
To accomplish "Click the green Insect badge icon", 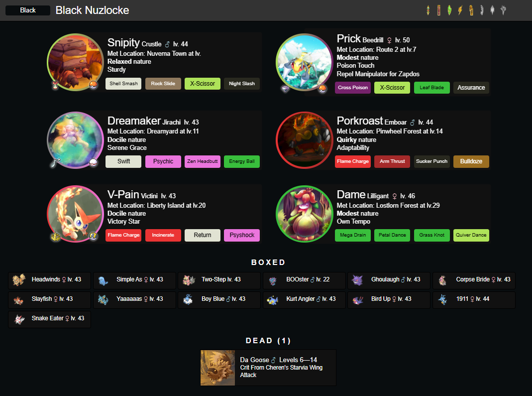I will pos(449,10).
